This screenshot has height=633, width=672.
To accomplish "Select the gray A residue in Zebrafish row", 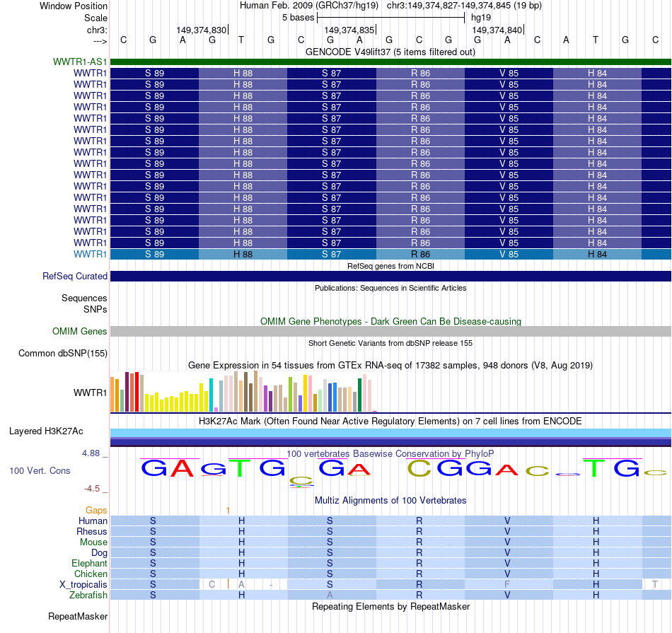I will point(330,595).
